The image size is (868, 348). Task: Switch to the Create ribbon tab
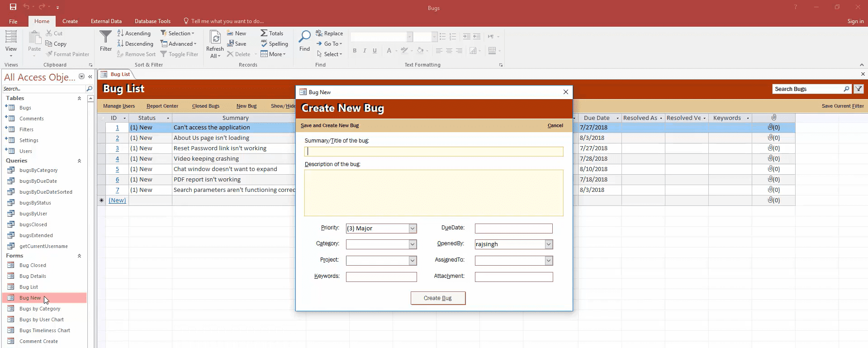click(70, 21)
